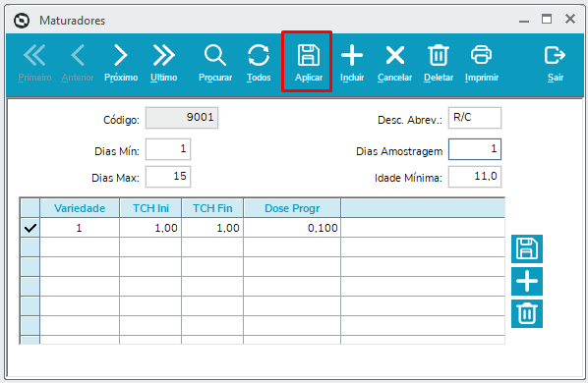Select TCH Ini cell 1,00
The height and width of the screenshot is (383, 588).
[150, 228]
